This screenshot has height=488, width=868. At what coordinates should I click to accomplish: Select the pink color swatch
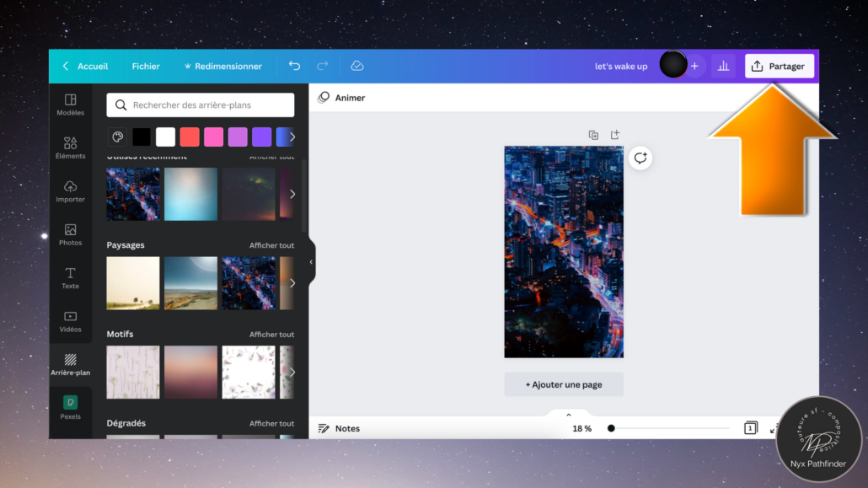coord(214,137)
